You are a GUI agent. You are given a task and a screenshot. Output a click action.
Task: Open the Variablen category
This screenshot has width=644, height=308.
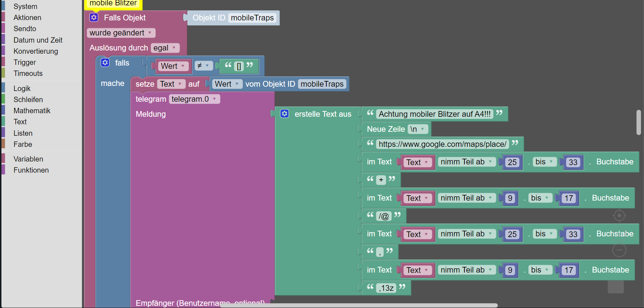click(28, 159)
